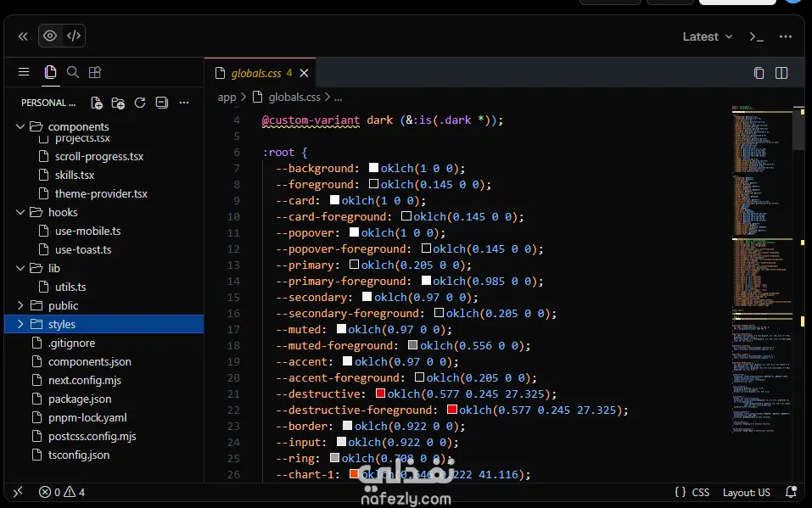
Task: Collapse the side panel with double chevron
Action: [x=23, y=36]
